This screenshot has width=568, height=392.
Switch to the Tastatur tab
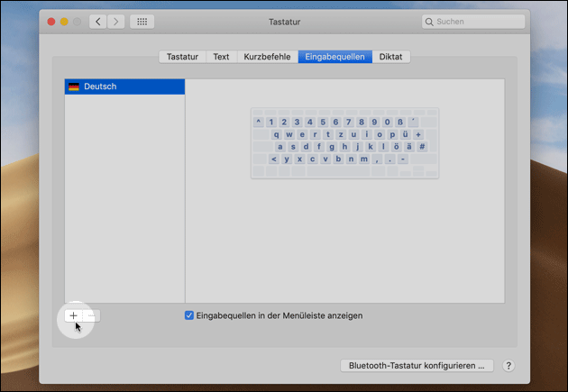182,57
